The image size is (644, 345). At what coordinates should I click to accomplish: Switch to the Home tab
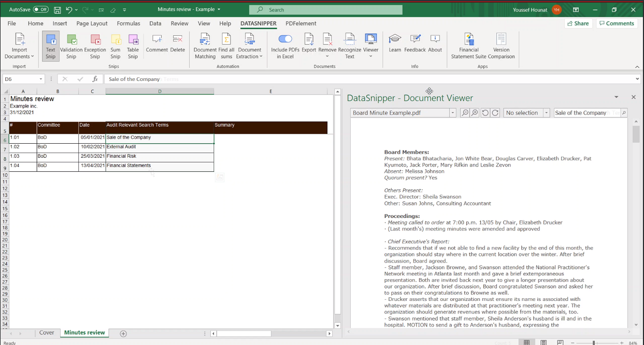pos(36,23)
